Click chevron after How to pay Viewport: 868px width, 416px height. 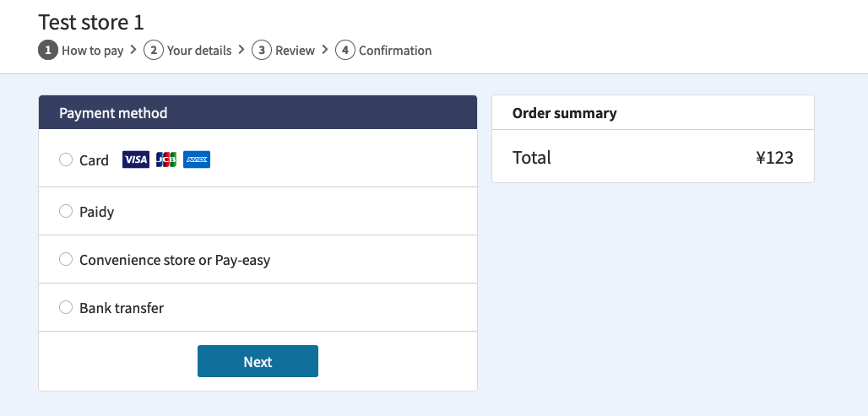pyautogui.click(x=133, y=50)
